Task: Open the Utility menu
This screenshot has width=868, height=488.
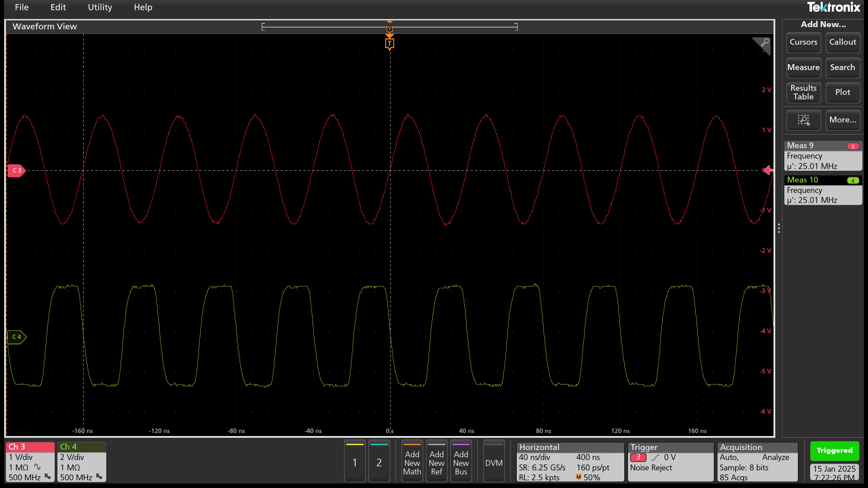Action: pos(100,7)
